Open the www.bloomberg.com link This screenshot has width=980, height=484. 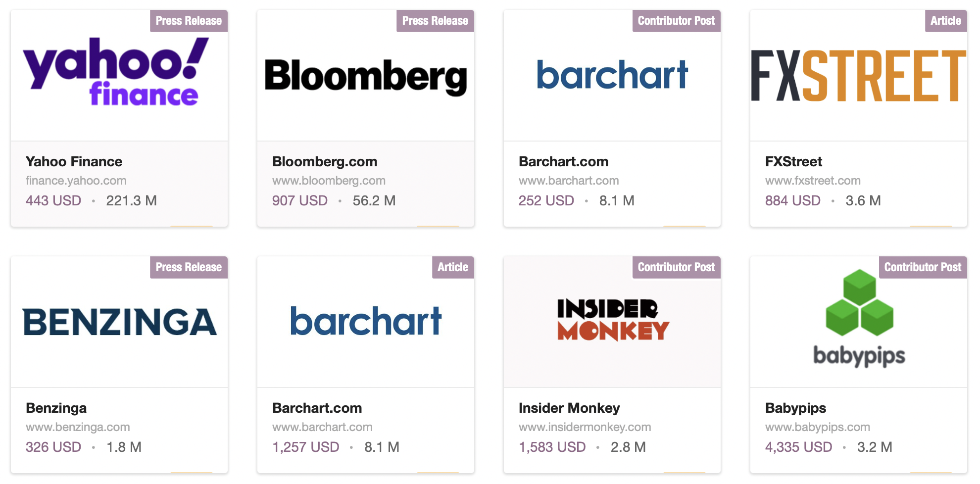coord(329,181)
